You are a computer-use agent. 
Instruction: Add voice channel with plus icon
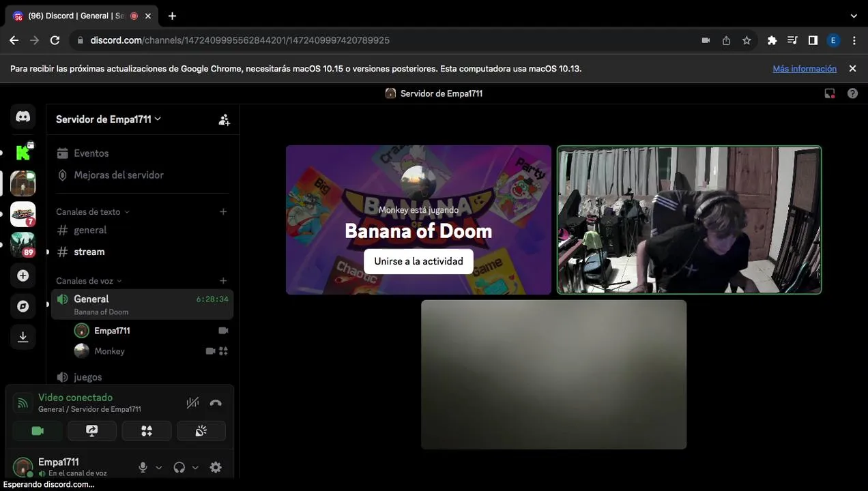point(223,280)
